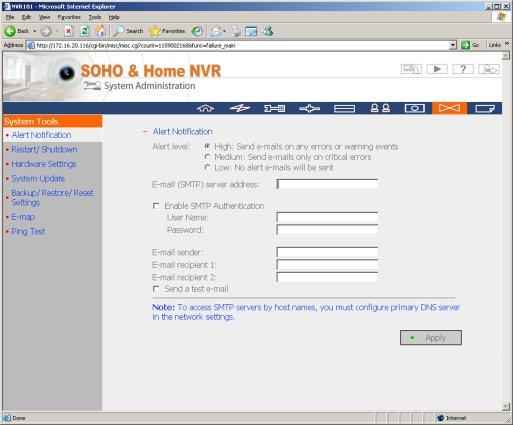Click the orange System Tools bowtie icon
Image resolution: width=513 pixels, height=425 pixels.
449,108
